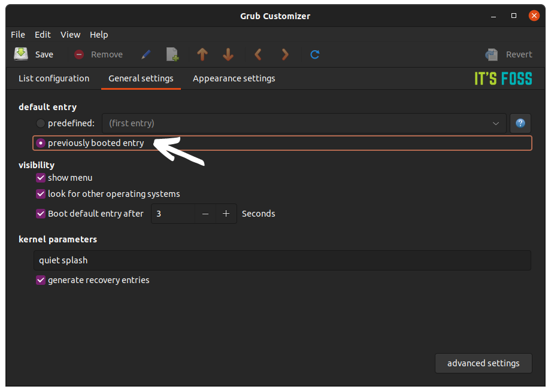Select previously booted entry radio button
Image resolution: width=551 pixels, height=392 pixels.
point(40,143)
